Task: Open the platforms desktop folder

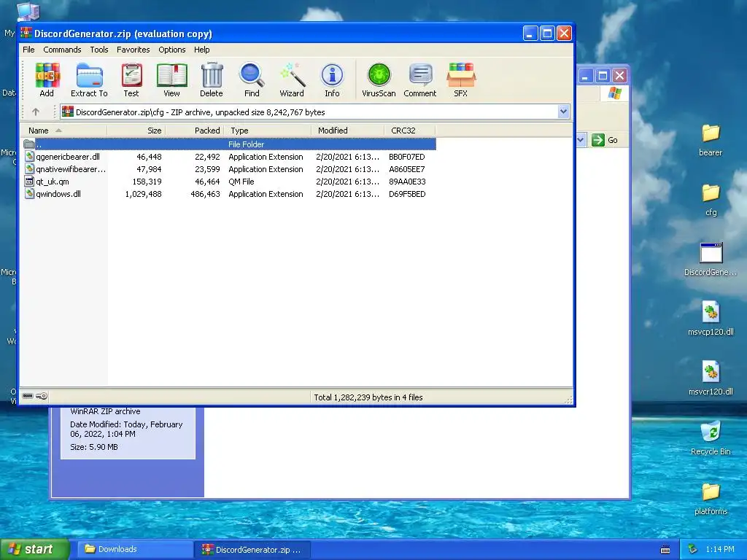Action: pos(711,499)
